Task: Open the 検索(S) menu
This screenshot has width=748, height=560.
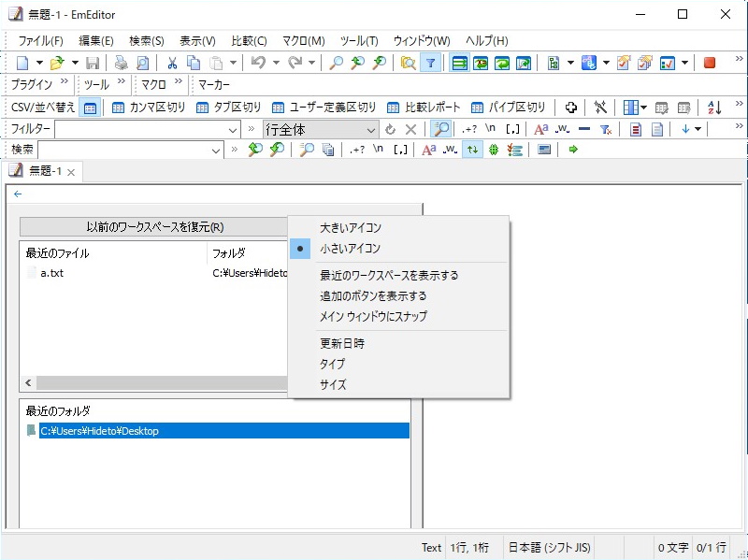Action: [x=147, y=41]
